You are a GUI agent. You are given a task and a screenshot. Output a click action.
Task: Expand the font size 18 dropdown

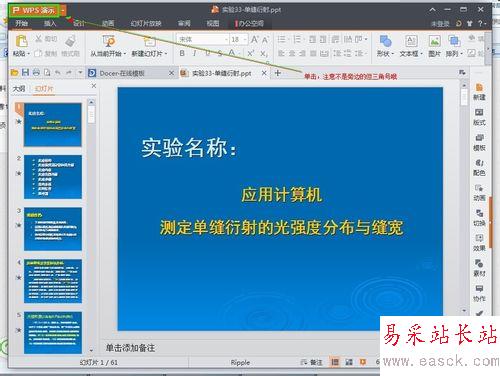point(245,39)
